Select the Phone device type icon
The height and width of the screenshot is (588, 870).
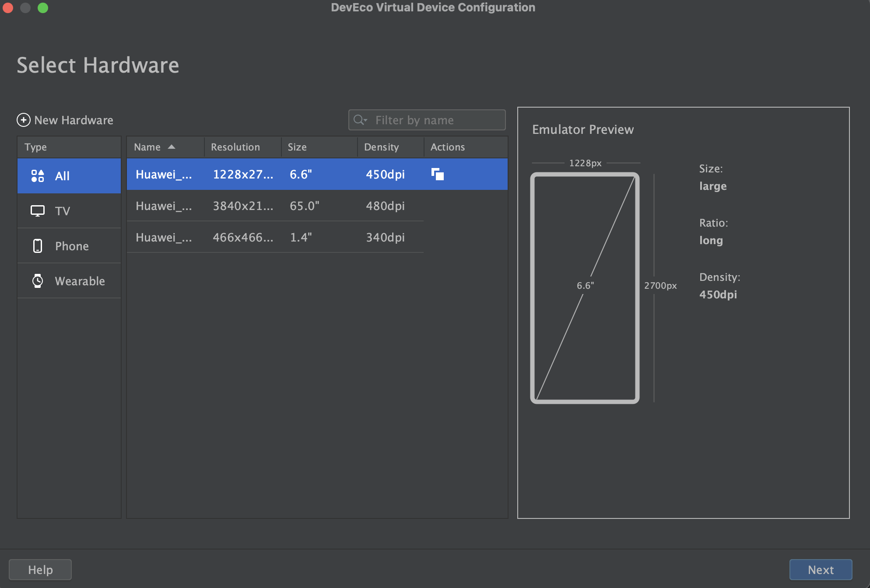click(37, 245)
